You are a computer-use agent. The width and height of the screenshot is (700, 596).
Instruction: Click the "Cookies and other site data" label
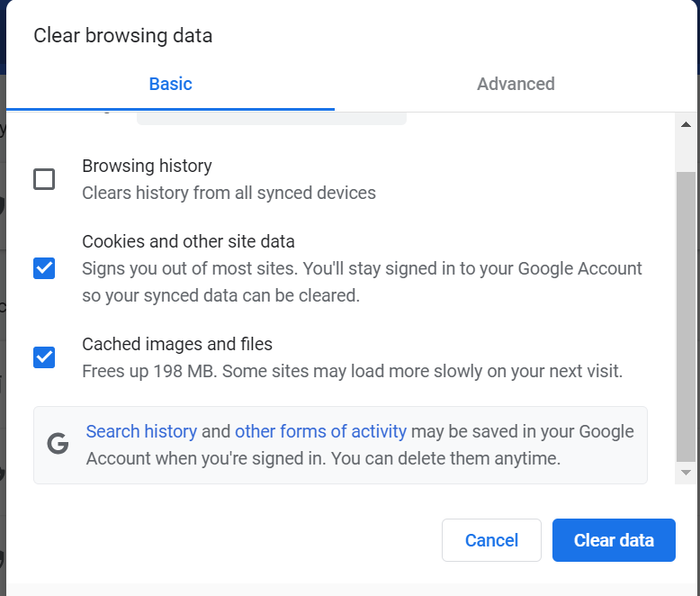click(x=188, y=241)
